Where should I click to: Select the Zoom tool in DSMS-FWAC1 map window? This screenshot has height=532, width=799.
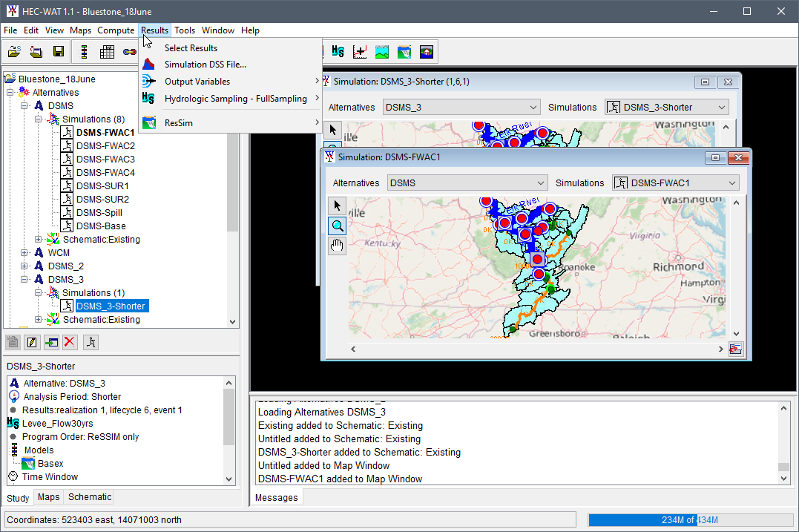[x=337, y=226]
